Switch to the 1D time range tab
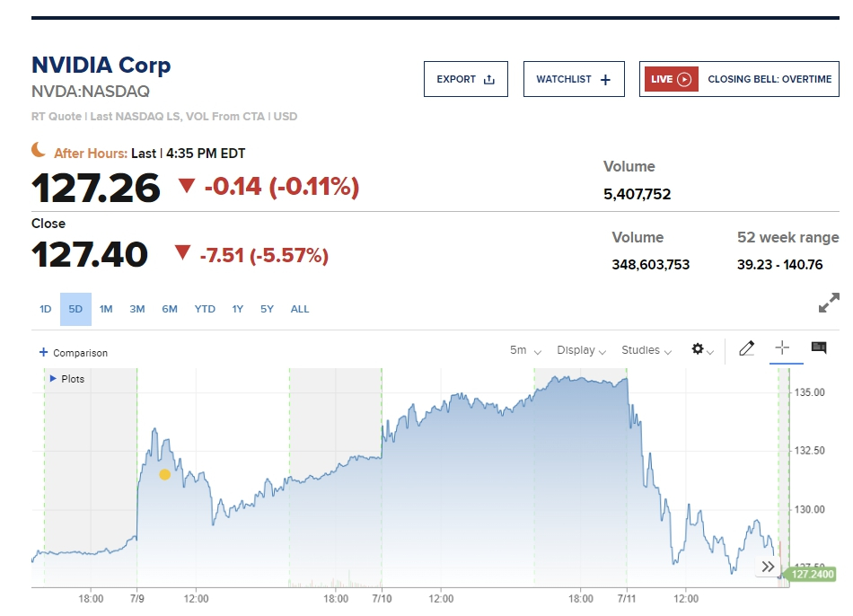The height and width of the screenshot is (616, 853). click(46, 309)
